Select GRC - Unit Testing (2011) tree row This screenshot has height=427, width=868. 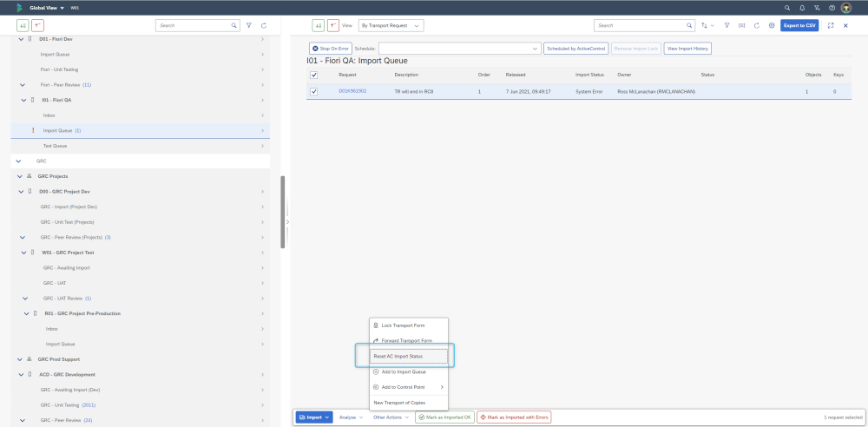(141, 404)
